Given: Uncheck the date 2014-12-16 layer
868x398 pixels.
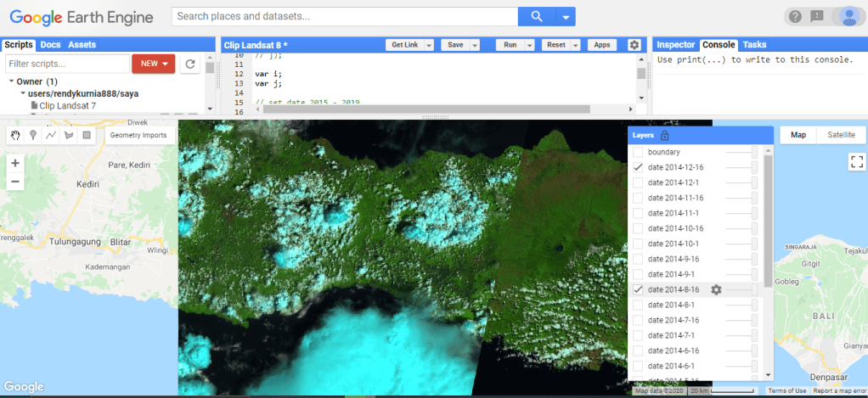Looking at the screenshot, I should click(x=638, y=167).
